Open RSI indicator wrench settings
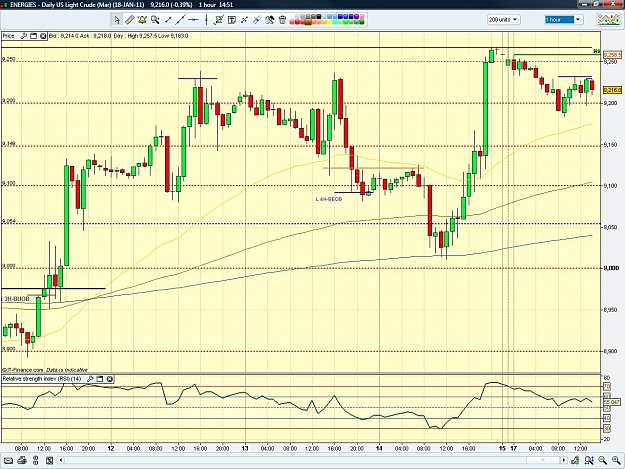The image size is (625, 469). coord(90,379)
